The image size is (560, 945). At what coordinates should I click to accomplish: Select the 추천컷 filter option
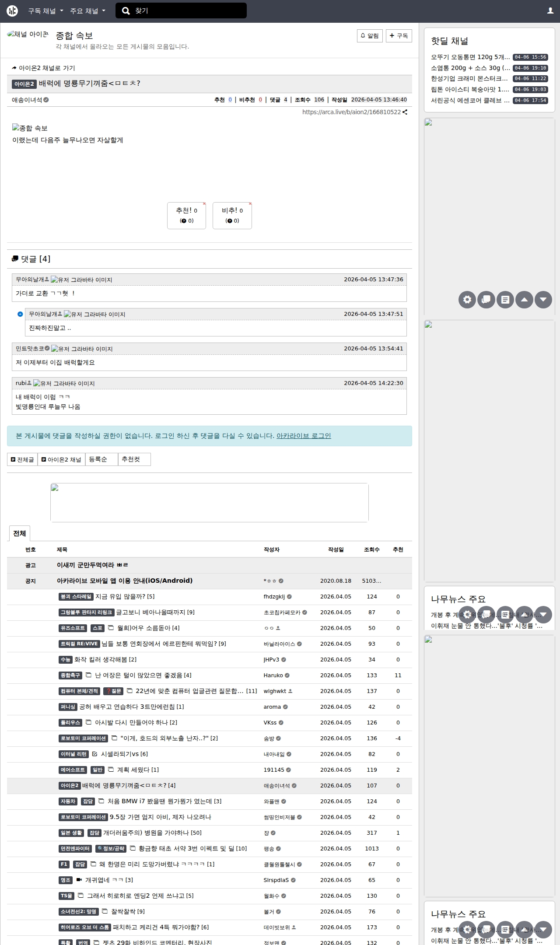(134, 459)
